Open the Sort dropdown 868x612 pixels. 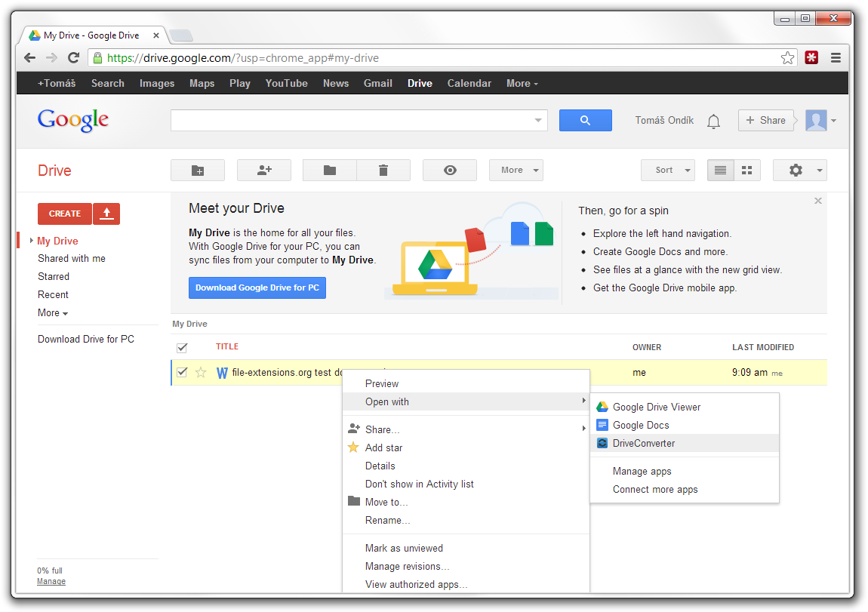pos(668,171)
